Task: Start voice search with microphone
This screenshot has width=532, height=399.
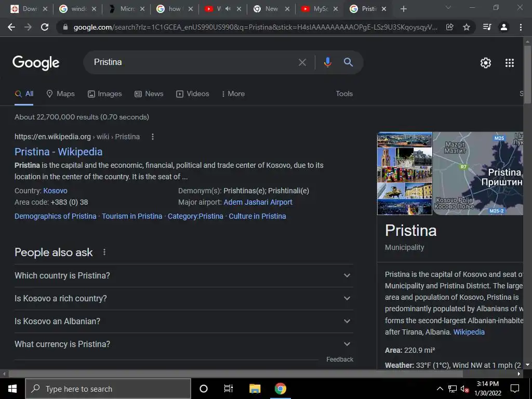Action: click(327, 62)
